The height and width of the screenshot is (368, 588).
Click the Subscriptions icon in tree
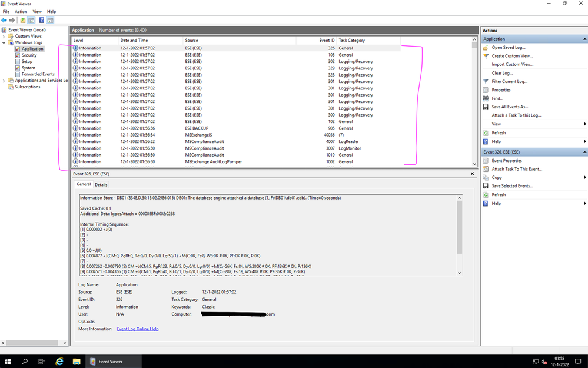click(x=11, y=87)
